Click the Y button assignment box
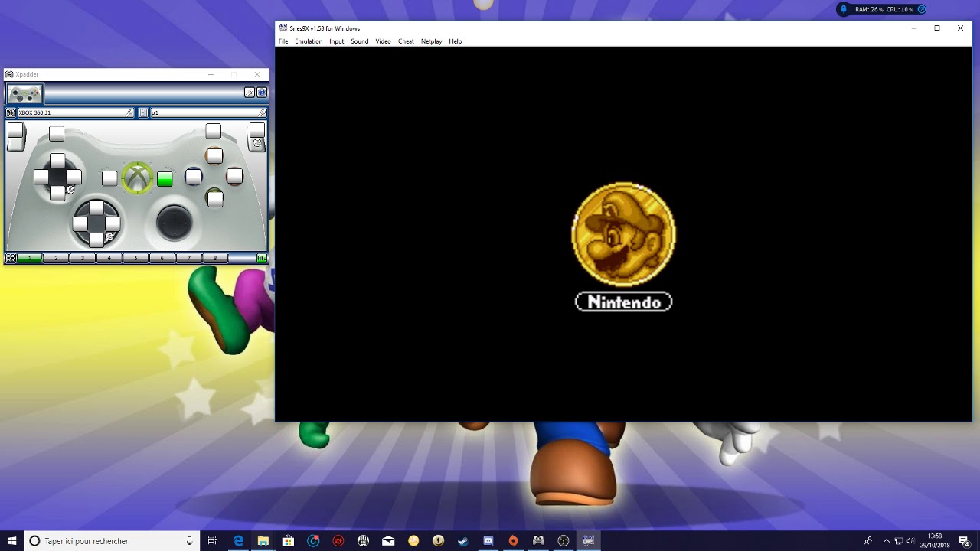 coord(214,156)
